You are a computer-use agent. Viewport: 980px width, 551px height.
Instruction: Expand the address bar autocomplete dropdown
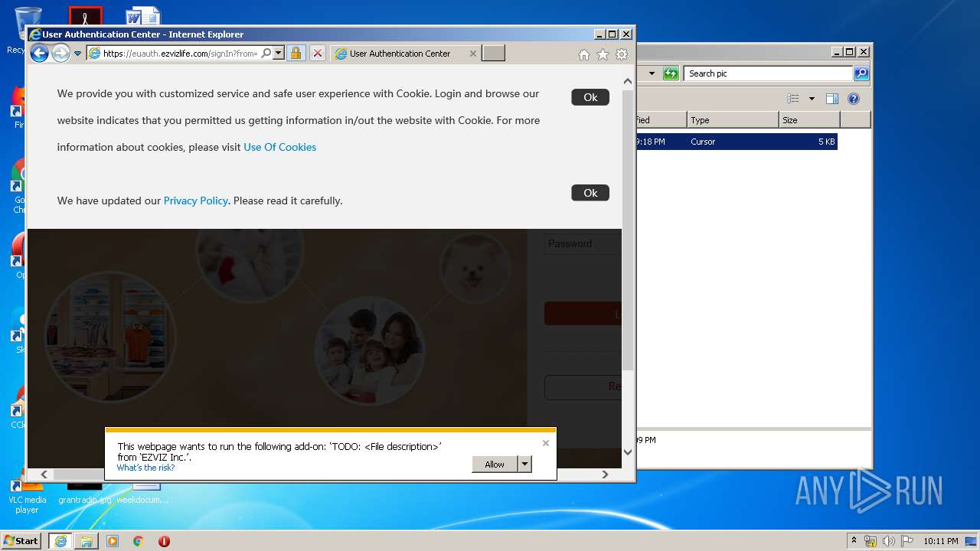(278, 54)
